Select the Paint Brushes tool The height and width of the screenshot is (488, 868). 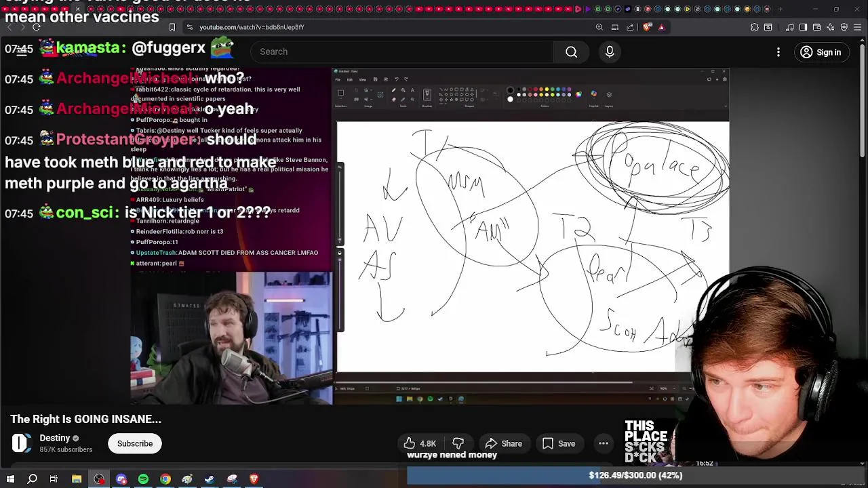pos(427,95)
